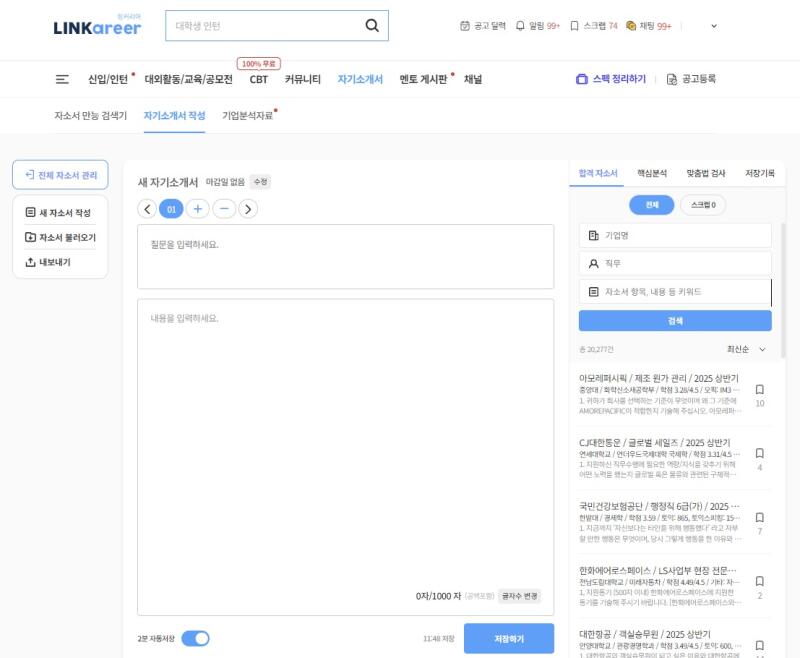Image resolution: width=800 pixels, height=658 pixels.
Task: Switch to the 맞춤법 검사 tab
Action: [x=705, y=173]
